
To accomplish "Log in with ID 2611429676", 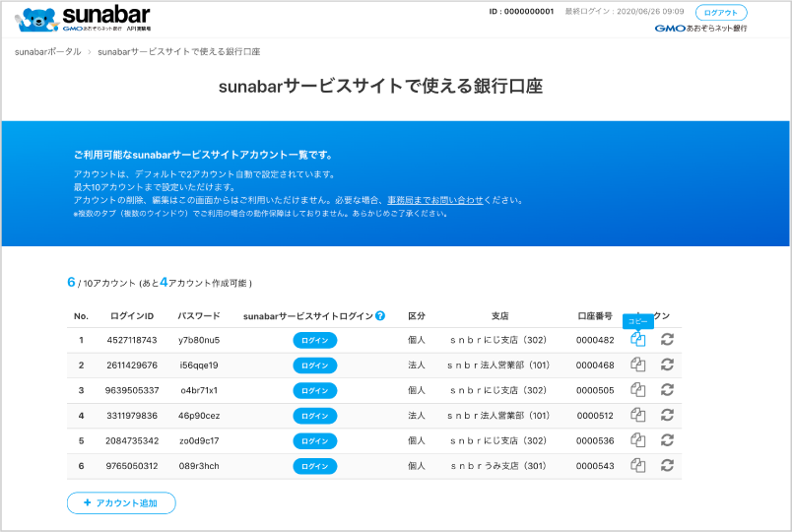I will coord(314,366).
